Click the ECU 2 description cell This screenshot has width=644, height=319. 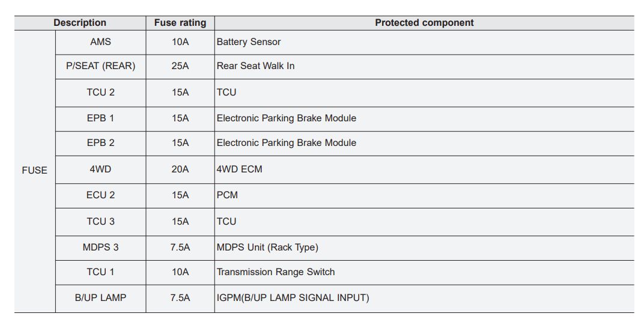pyautogui.click(x=100, y=195)
